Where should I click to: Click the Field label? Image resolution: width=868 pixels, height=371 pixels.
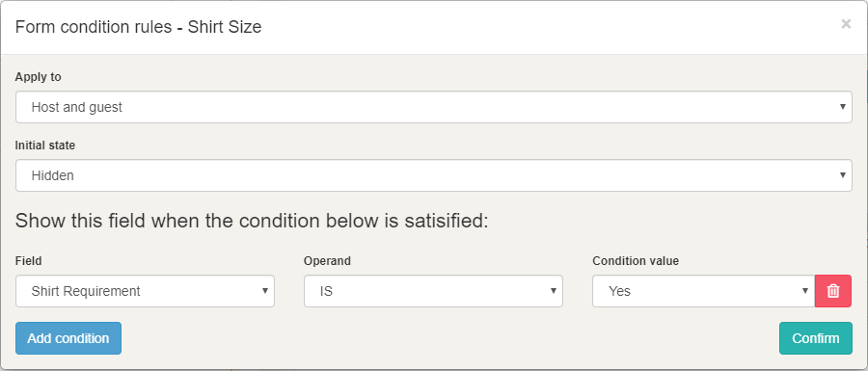28,261
